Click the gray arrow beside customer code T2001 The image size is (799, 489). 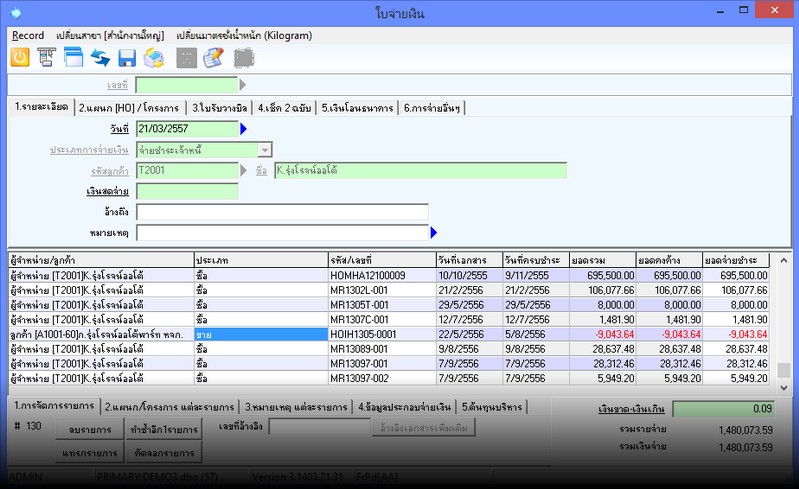[x=247, y=171]
